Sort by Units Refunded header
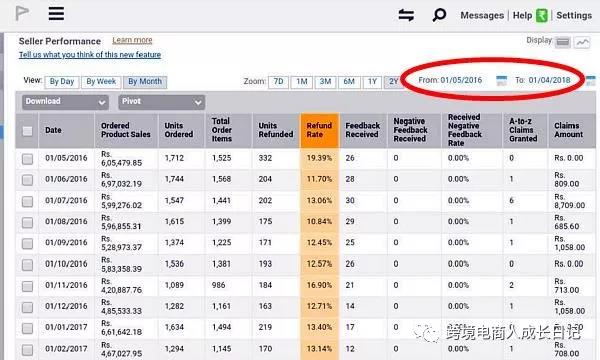600x360 pixels. click(x=276, y=130)
